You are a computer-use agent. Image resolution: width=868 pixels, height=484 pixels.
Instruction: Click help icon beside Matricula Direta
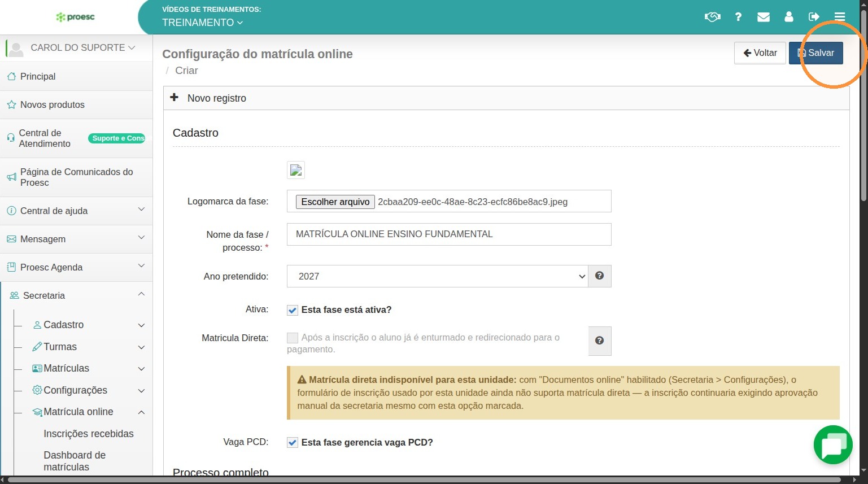[x=600, y=341]
